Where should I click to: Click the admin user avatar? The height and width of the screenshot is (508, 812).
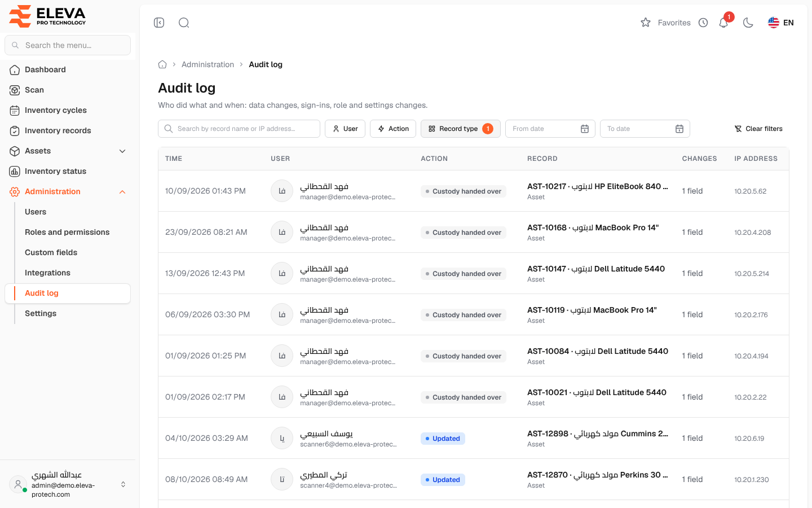(18, 484)
